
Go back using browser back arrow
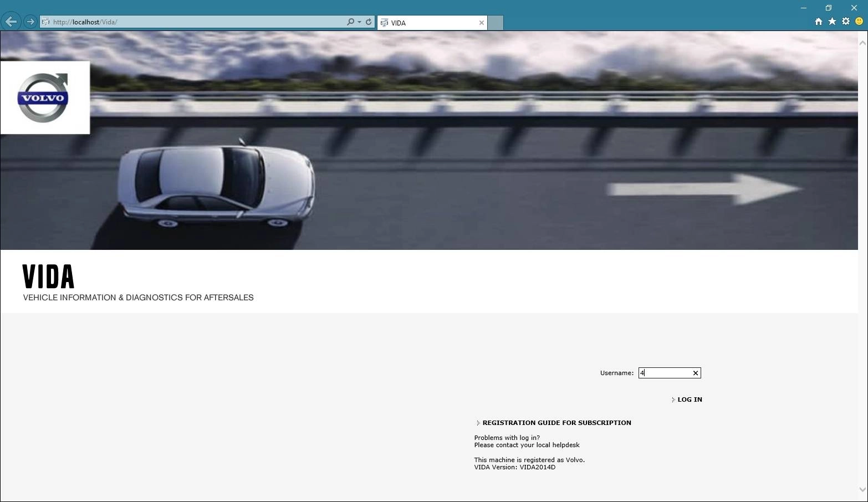click(11, 22)
